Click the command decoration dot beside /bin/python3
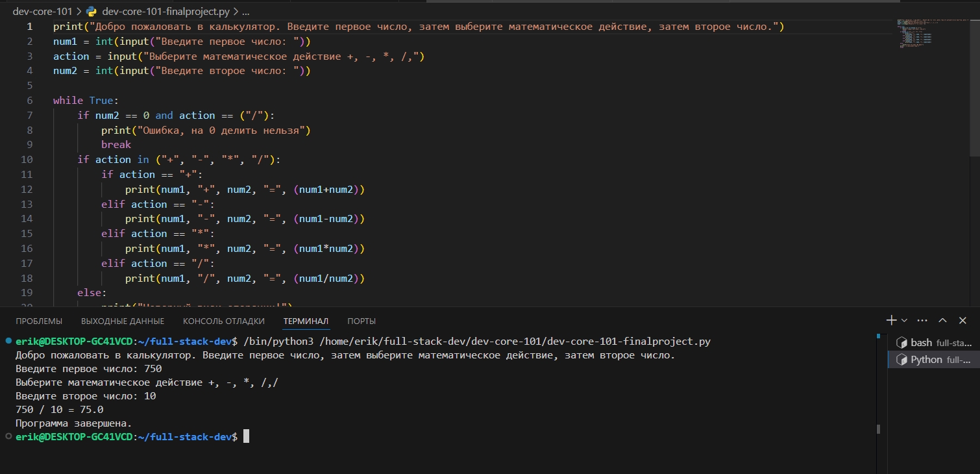 [7, 340]
